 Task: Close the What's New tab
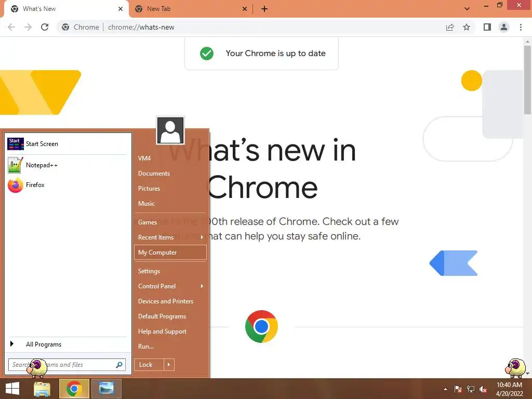pos(121,9)
